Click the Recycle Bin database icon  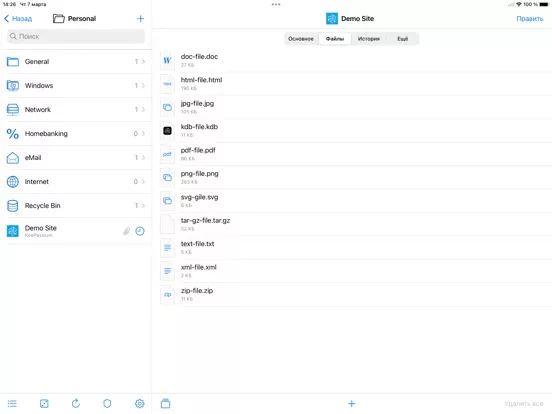pyautogui.click(x=13, y=206)
